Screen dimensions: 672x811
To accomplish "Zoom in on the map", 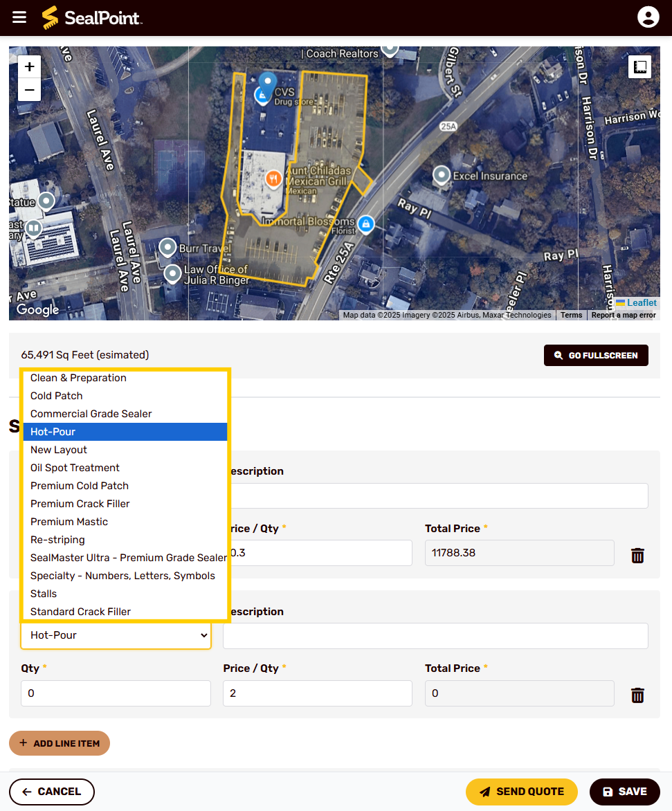I will click(30, 66).
